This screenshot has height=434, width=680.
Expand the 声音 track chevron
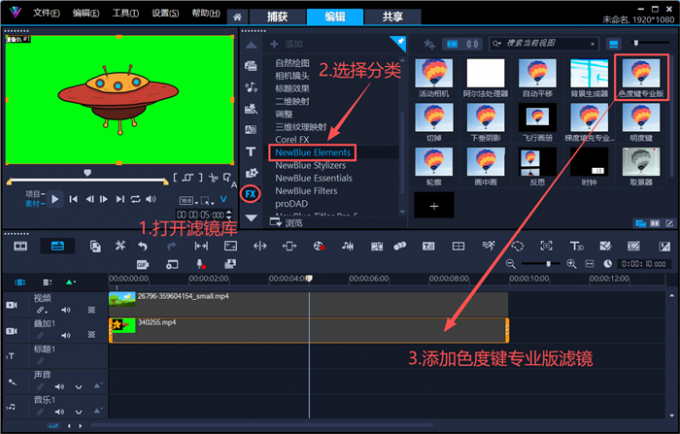coord(78,387)
